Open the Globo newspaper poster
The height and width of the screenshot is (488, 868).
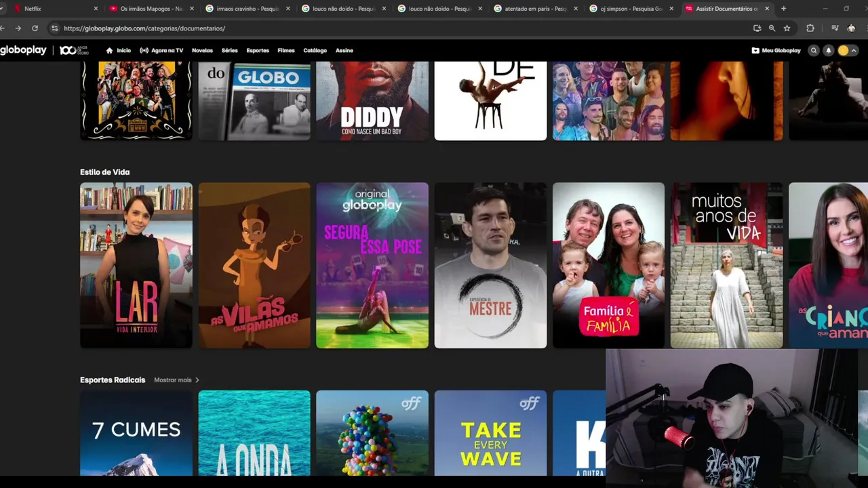coord(254,101)
